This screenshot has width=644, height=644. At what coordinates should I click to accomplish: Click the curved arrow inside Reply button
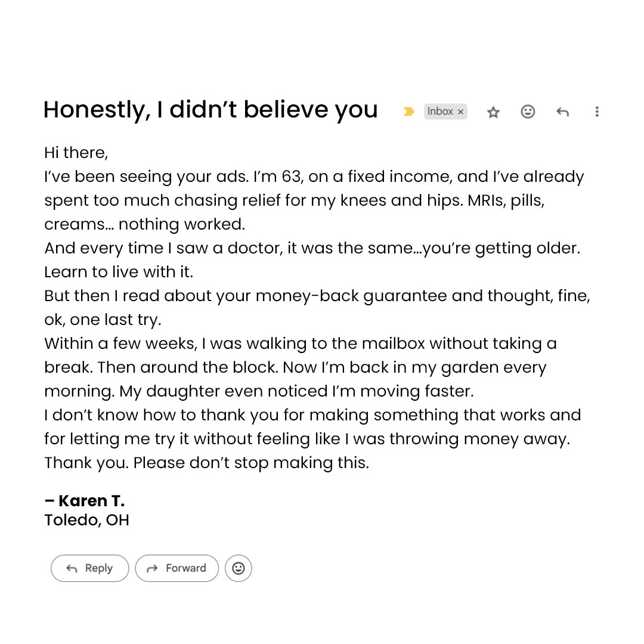(x=72, y=568)
